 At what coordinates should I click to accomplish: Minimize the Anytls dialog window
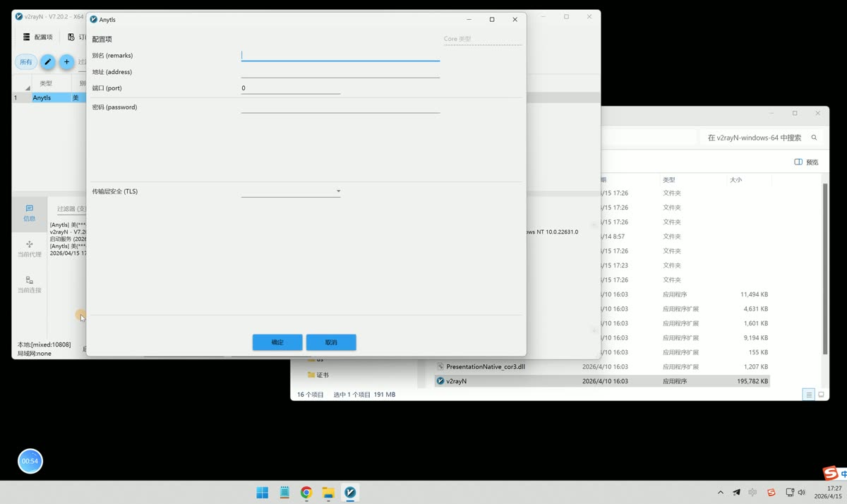[x=469, y=20]
